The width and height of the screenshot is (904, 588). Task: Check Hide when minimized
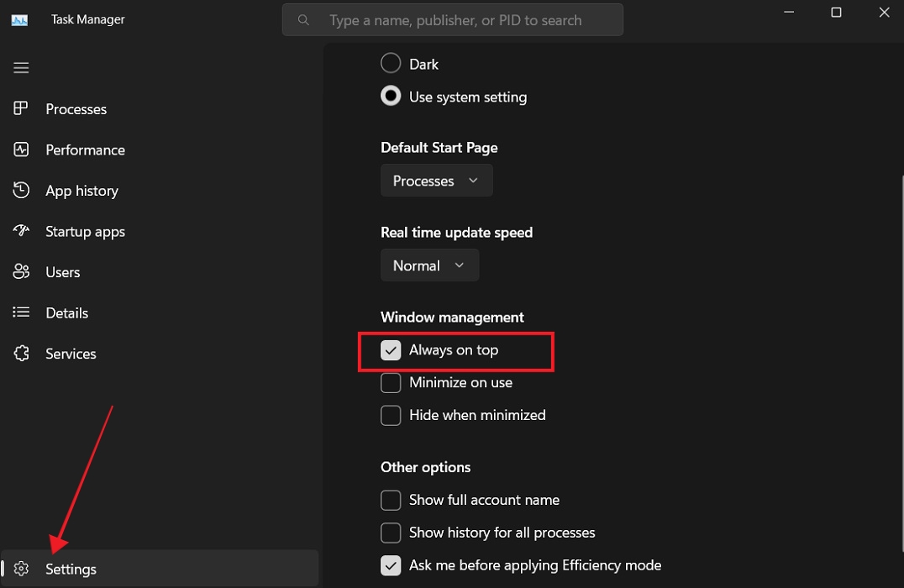click(x=390, y=415)
